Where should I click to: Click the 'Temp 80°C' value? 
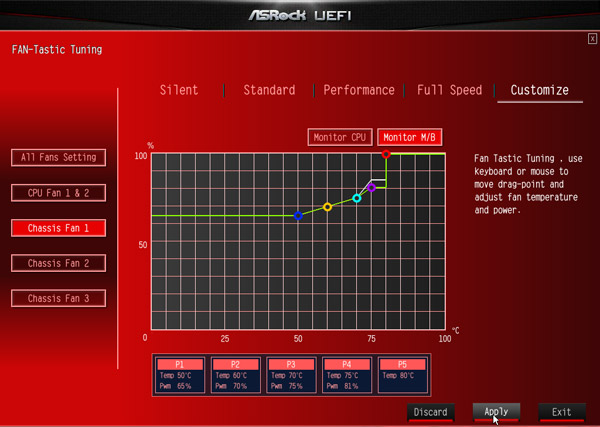pos(398,376)
